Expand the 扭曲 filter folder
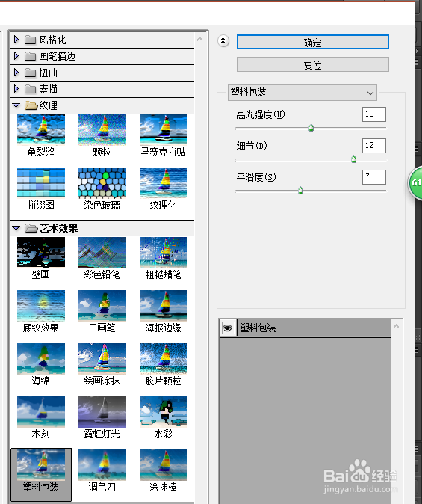The image size is (422, 504). [16, 73]
